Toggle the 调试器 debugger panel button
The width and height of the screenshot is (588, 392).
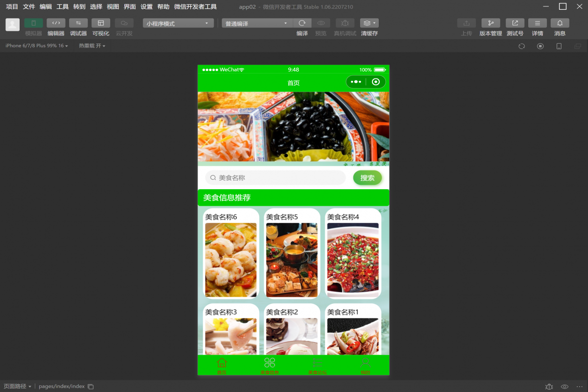[x=78, y=23]
